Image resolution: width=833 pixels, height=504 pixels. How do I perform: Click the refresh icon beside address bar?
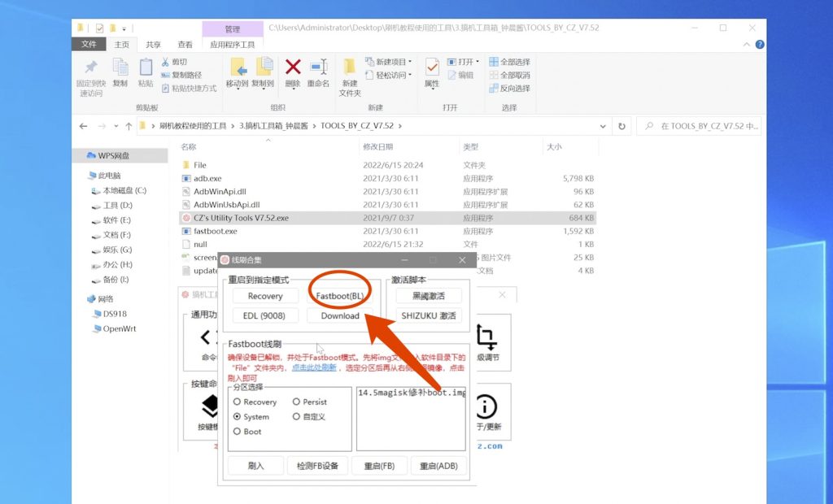click(x=621, y=126)
